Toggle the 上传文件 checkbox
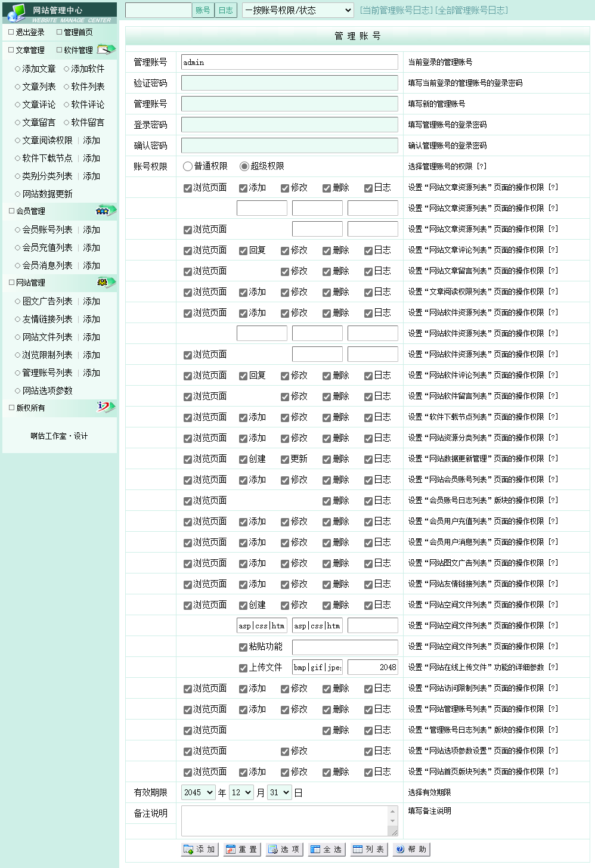 pos(243,668)
